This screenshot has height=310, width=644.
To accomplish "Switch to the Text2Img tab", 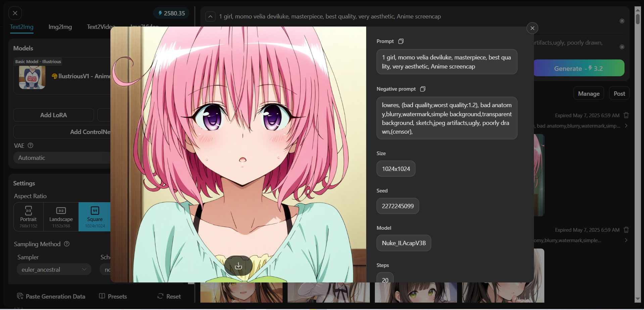I will click(21, 27).
